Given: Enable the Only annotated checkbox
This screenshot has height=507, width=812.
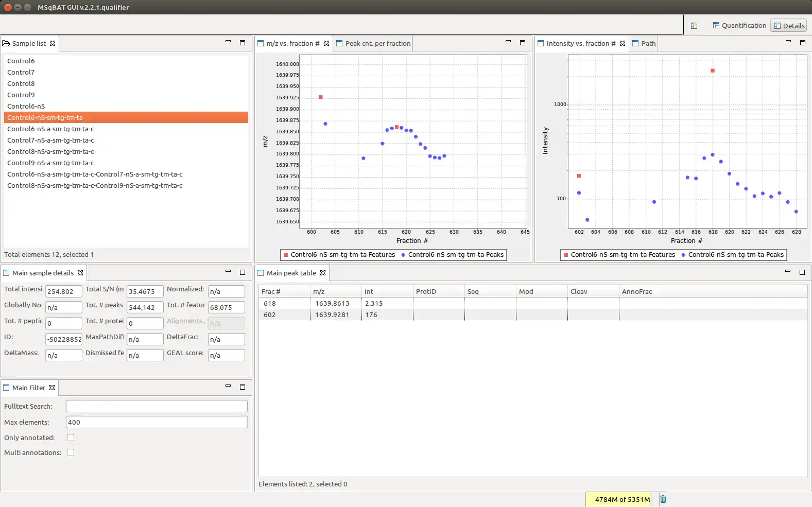Looking at the screenshot, I should (71, 438).
